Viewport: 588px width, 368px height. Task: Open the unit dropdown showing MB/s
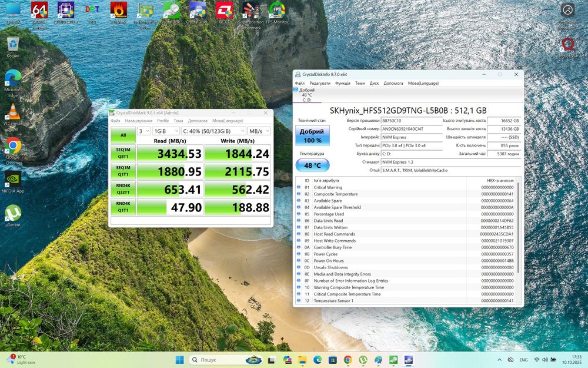pyautogui.click(x=259, y=131)
